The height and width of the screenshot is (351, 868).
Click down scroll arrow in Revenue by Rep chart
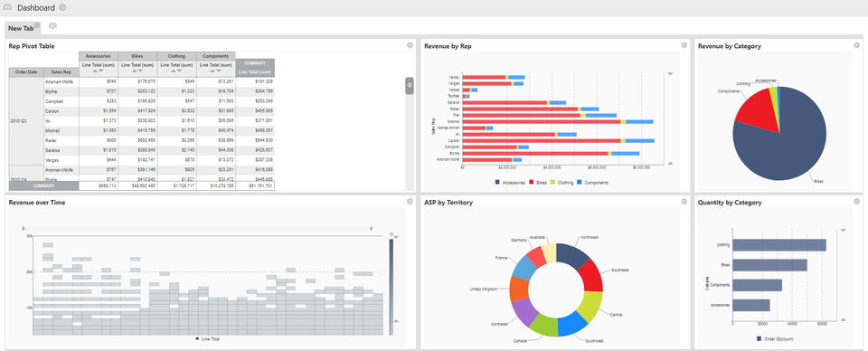tap(670, 73)
